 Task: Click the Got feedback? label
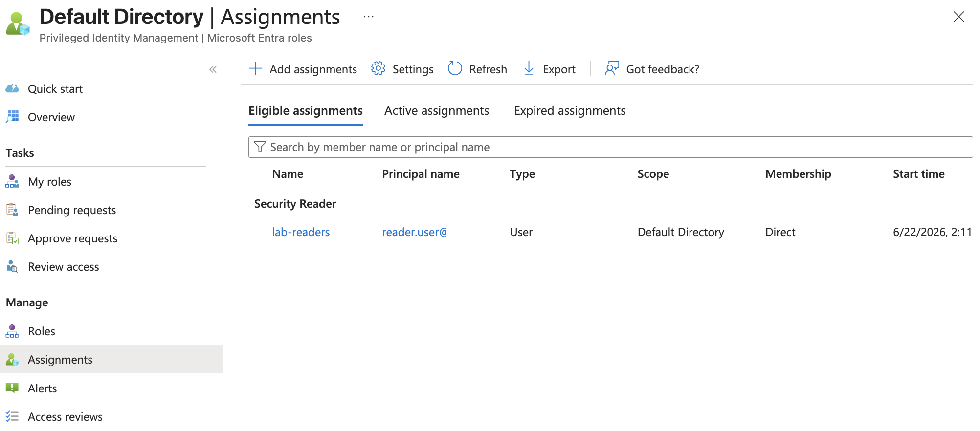point(663,69)
